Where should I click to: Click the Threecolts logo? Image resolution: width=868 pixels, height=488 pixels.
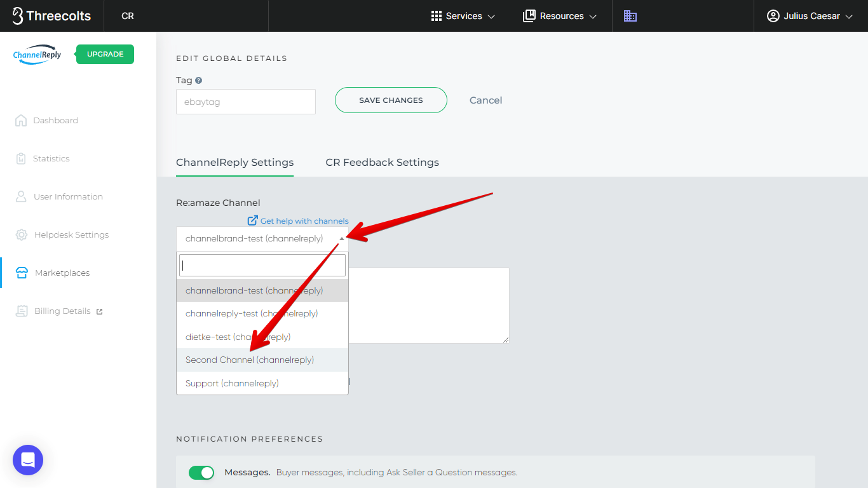tap(52, 16)
